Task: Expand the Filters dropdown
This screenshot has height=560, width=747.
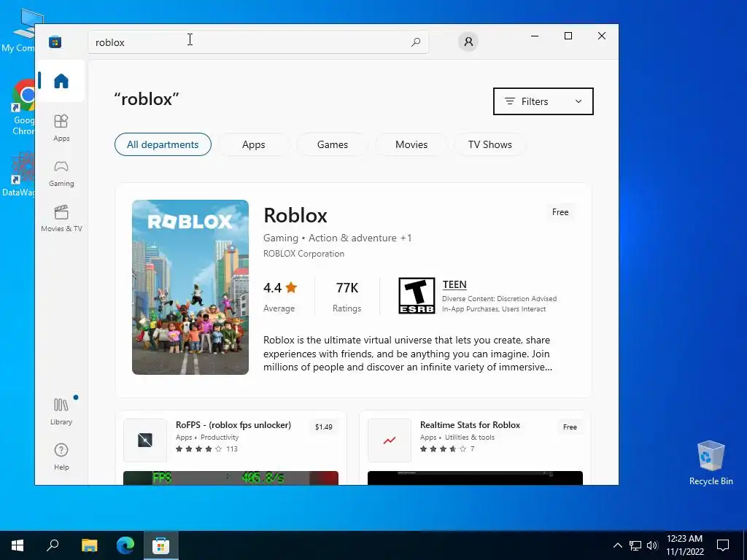Action: [x=543, y=101]
